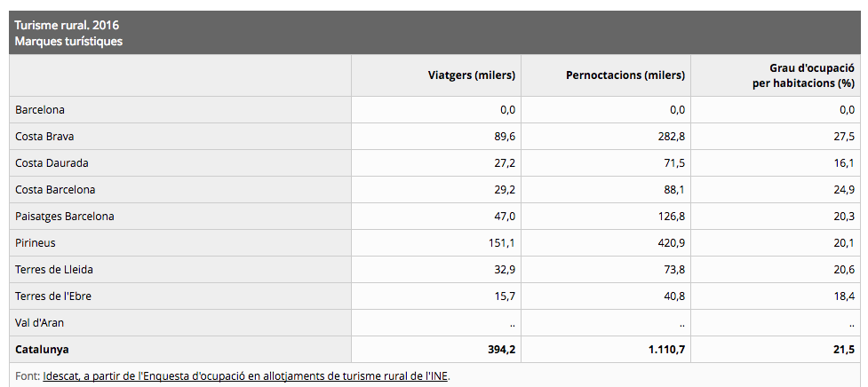This screenshot has height=387, width=868.
Task: Click the Pernoctacions (milers) column header
Action: pyautogui.click(x=625, y=75)
